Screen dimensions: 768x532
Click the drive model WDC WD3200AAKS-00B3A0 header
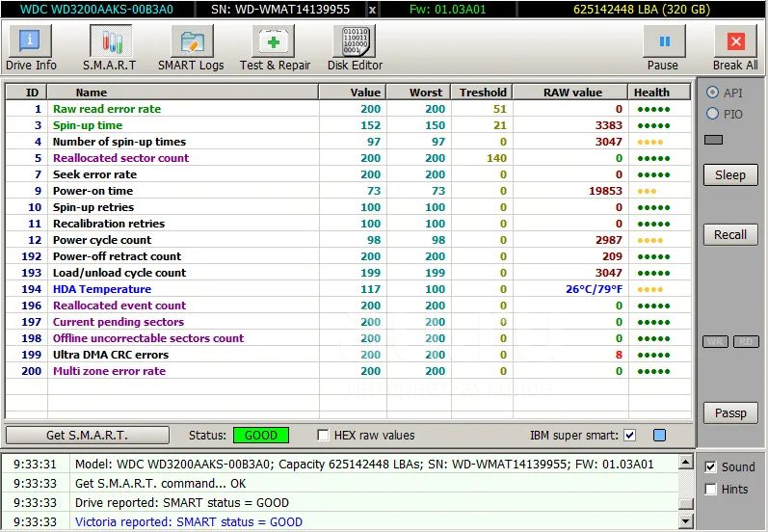click(97, 10)
